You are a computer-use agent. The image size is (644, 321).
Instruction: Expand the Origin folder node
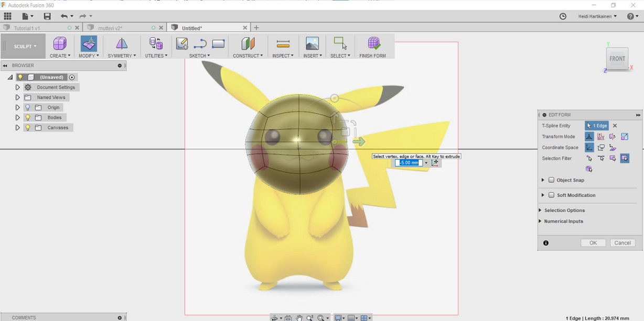(17, 107)
